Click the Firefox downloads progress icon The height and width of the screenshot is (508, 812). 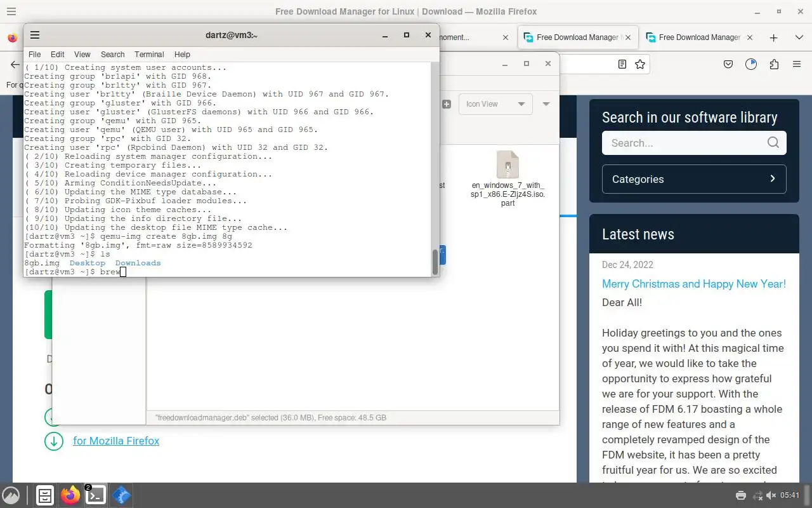pos(751,64)
